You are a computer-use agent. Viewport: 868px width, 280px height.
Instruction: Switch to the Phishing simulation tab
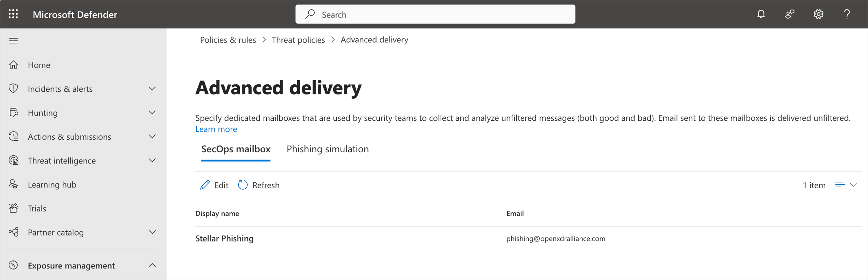[327, 149]
